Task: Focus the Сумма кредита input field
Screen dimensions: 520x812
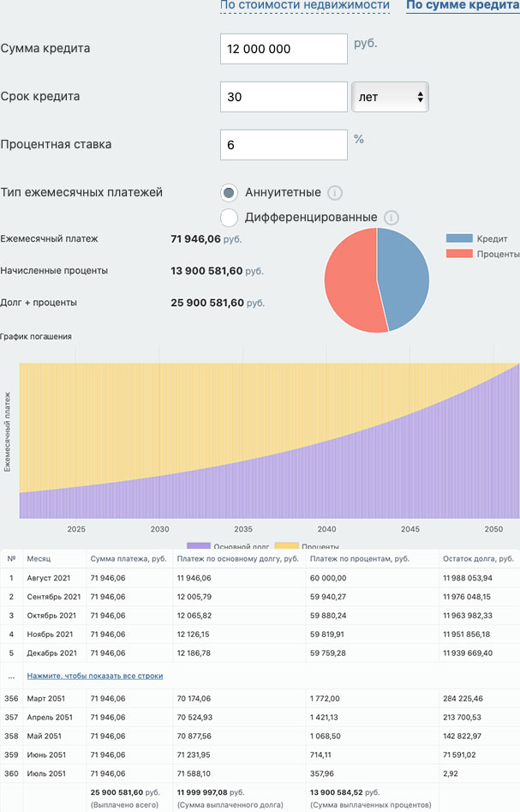Action: (284, 49)
